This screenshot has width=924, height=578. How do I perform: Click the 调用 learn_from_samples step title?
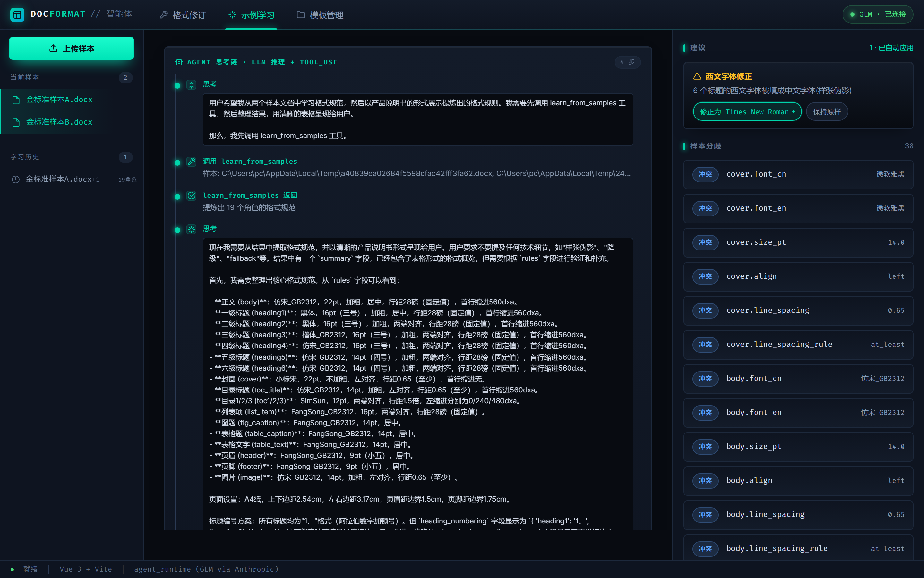250,161
